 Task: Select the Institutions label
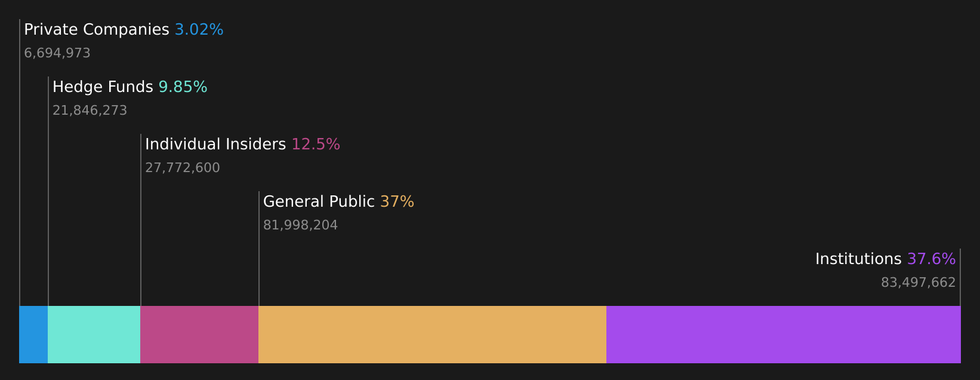tap(858, 259)
